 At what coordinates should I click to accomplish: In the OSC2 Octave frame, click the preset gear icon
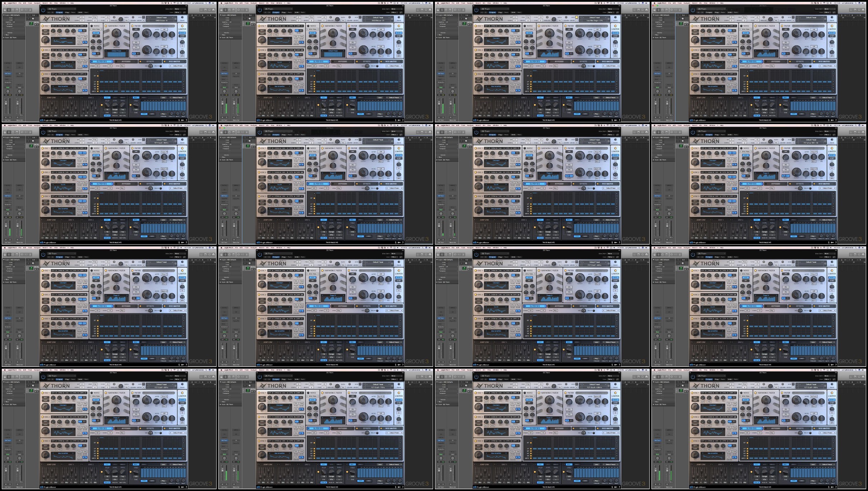click(x=175, y=19)
